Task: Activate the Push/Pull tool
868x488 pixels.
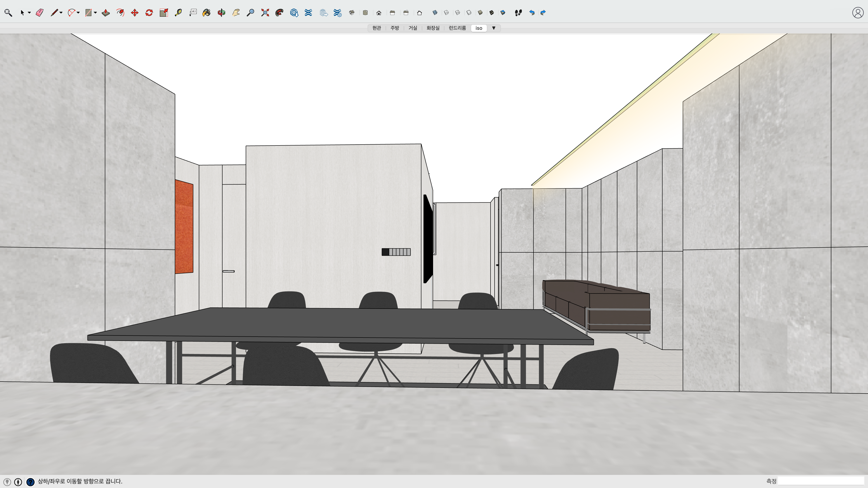Action: (106, 13)
